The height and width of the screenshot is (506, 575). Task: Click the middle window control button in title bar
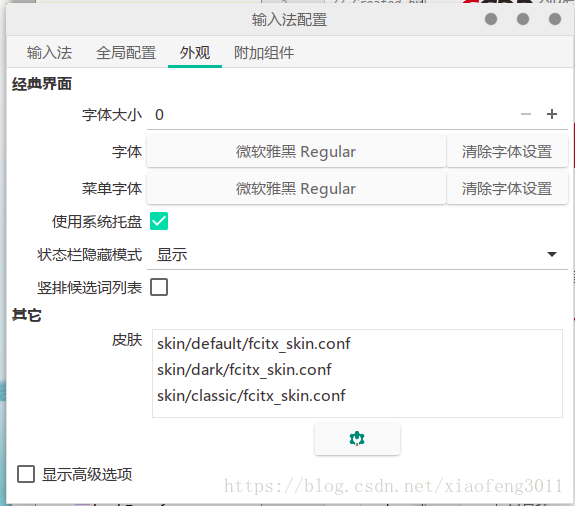pos(523,19)
